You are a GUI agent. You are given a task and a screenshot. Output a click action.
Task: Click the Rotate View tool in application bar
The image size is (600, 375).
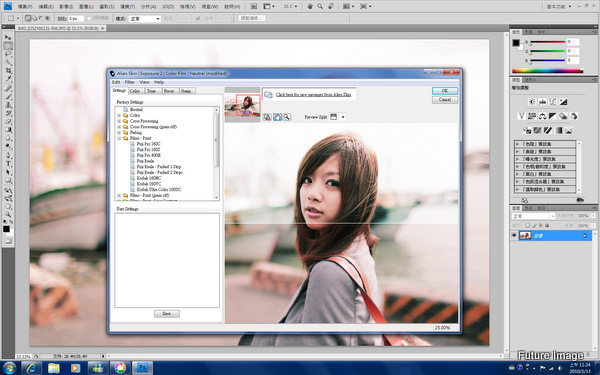[x=330, y=7]
